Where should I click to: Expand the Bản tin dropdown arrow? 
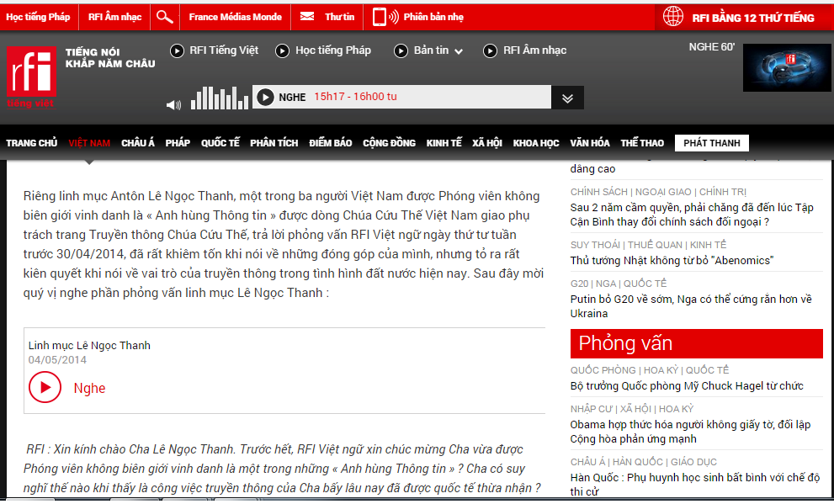[x=459, y=52]
